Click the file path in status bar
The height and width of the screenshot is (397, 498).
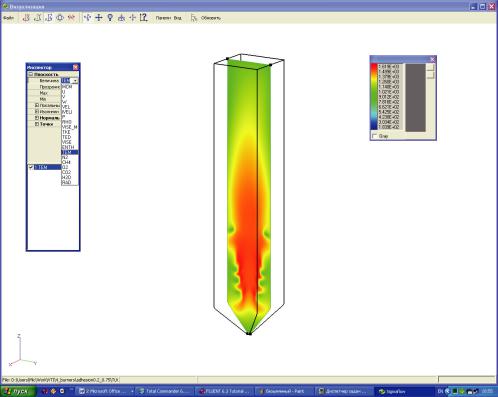tap(60, 380)
